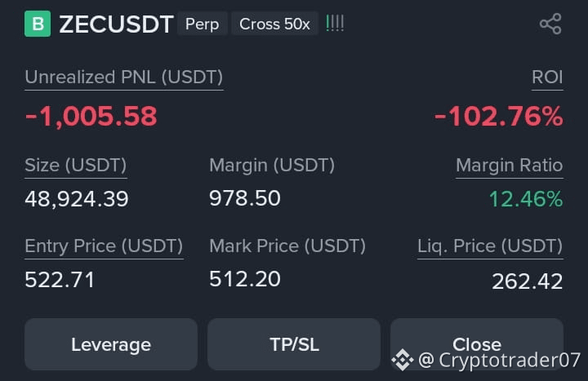Tap the Unrealized PNL (USDT) label
588x381 pixels.
[x=124, y=78]
